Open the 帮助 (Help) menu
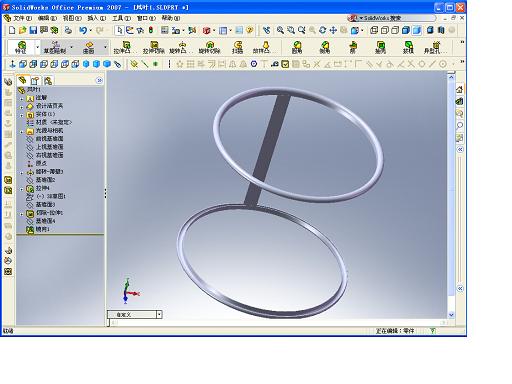Image resolution: width=512 pixels, height=384 pixels. [171, 18]
